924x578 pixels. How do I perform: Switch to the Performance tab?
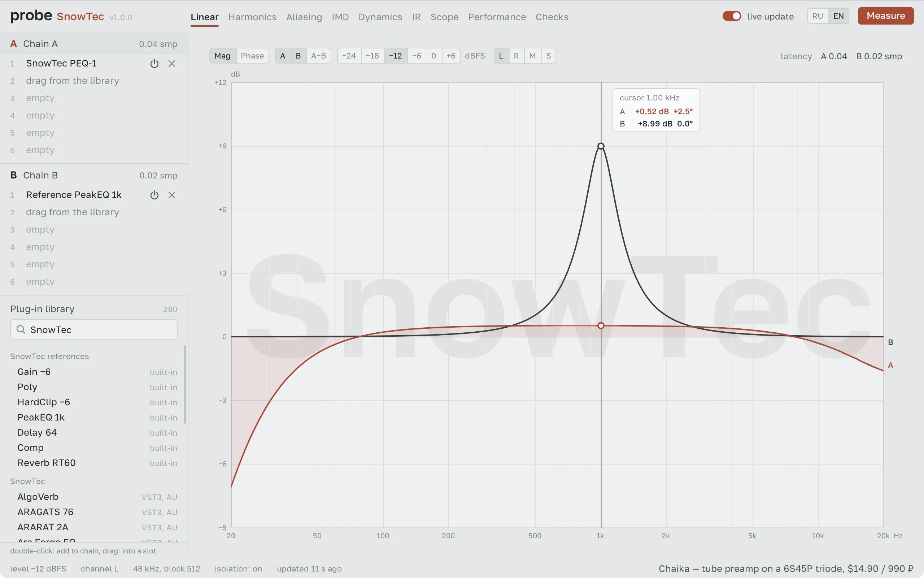pos(497,17)
